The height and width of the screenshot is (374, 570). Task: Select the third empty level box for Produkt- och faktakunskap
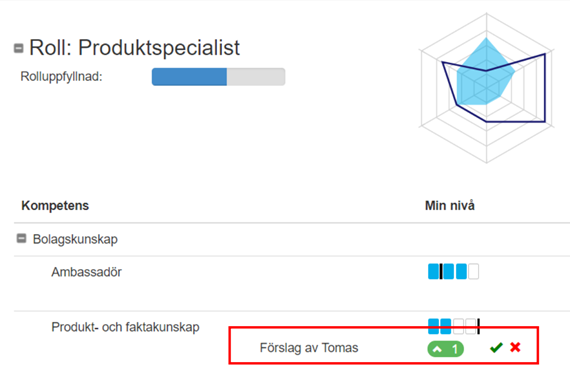[x=458, y=326]
